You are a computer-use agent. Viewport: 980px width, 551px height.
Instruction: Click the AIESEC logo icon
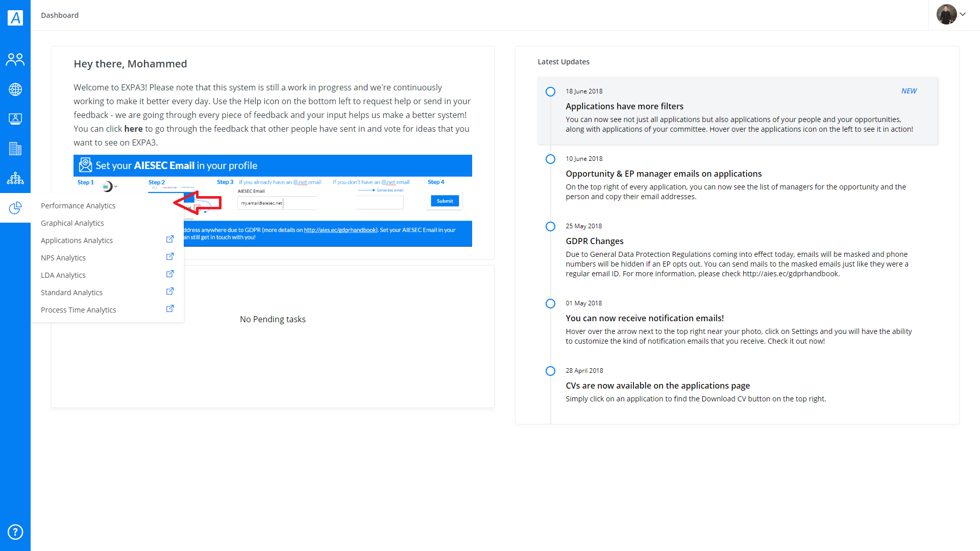point(15,18)
